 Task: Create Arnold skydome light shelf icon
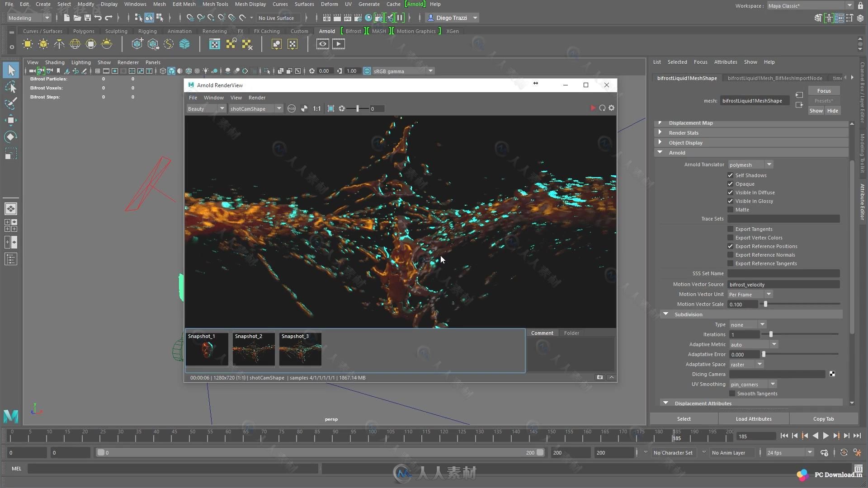pos(75,44)
